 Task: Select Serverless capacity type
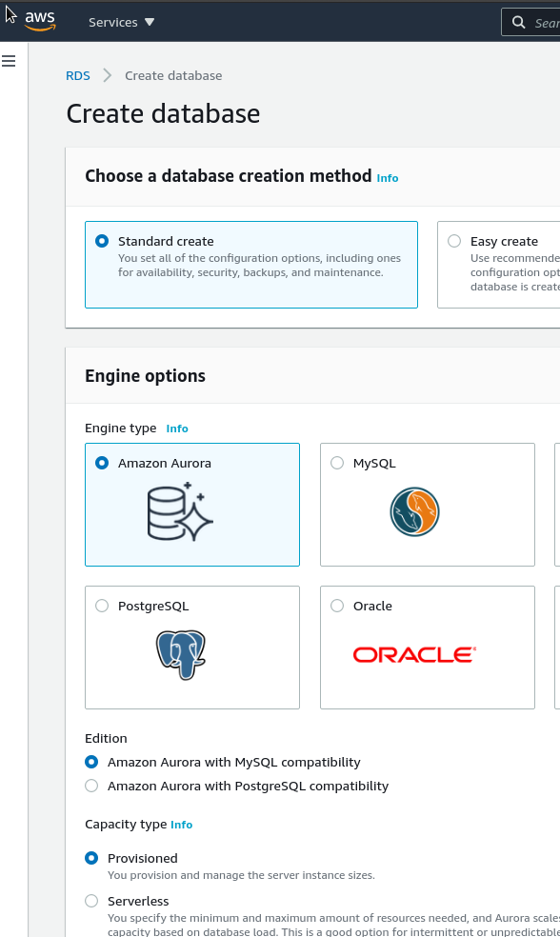click(91, 901)
